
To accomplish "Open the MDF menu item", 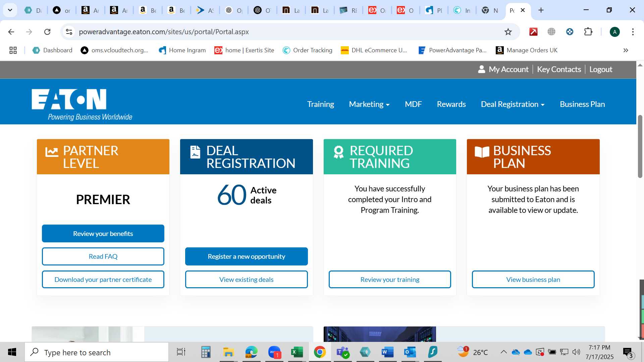I will point(413,104).
